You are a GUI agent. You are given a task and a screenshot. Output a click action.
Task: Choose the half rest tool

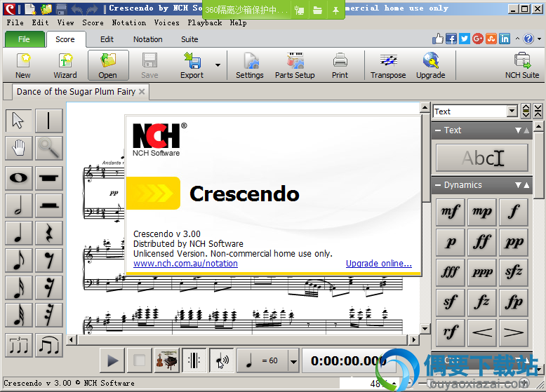[x=48, y=205]
